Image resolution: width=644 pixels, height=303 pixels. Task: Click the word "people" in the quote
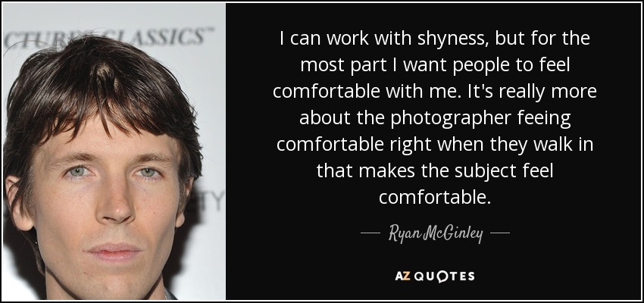[480, 67]
